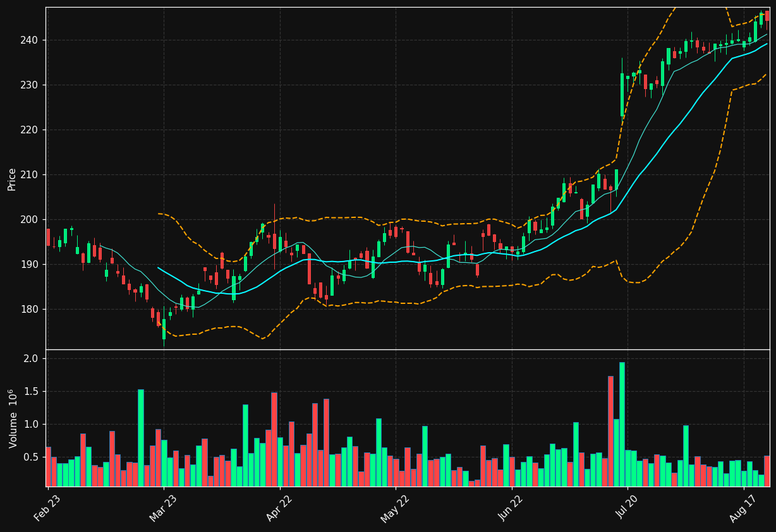Click the green March volume bar reaching 1.5
Viewport: 776px width, 532px height.
pos(141,438)
